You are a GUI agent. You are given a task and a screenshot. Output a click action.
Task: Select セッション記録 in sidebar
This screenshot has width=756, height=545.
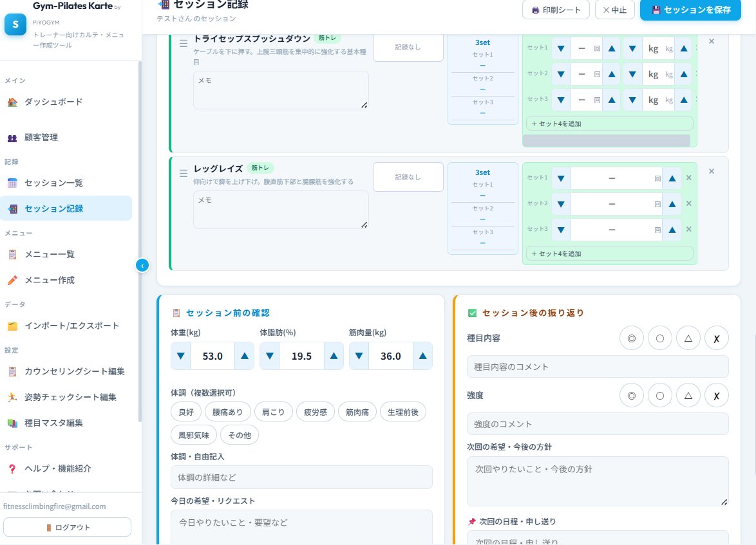coord(66,208)
